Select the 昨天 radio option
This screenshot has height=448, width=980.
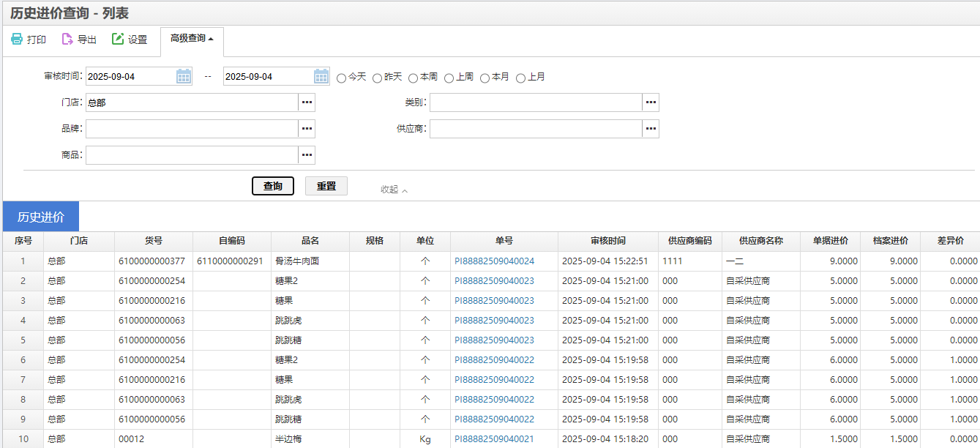(x=377, y=78)
